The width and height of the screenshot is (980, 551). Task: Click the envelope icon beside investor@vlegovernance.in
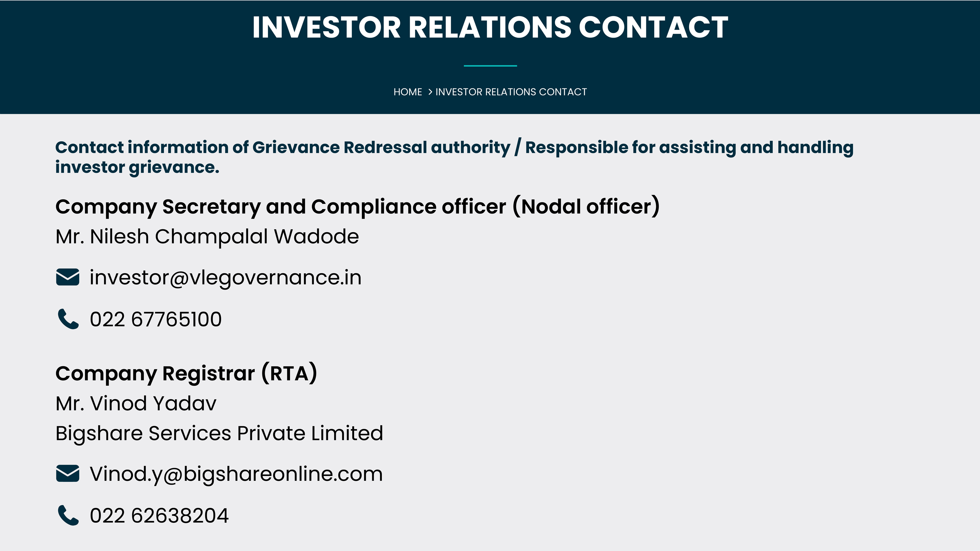[68, 277]
